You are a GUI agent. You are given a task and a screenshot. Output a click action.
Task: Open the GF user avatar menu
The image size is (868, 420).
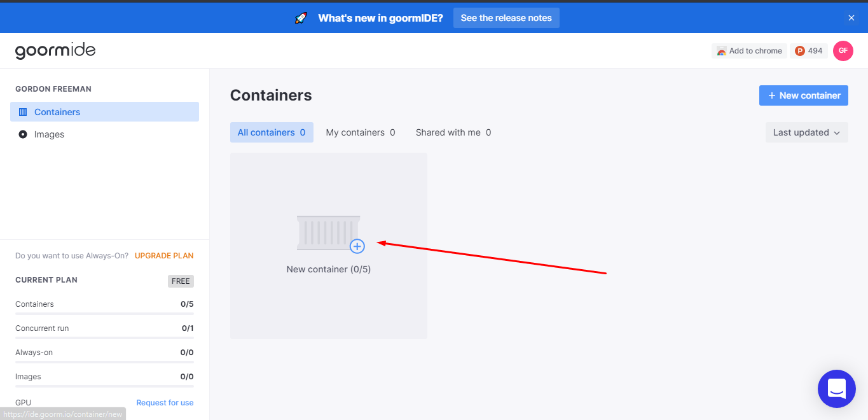tap(843, 51)
